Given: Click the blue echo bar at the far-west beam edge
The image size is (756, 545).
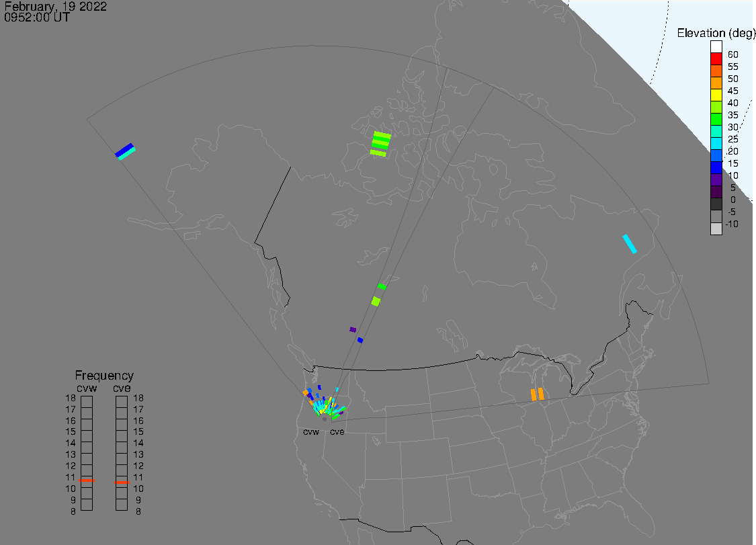Looking at the screenshot, I should 125,151.
